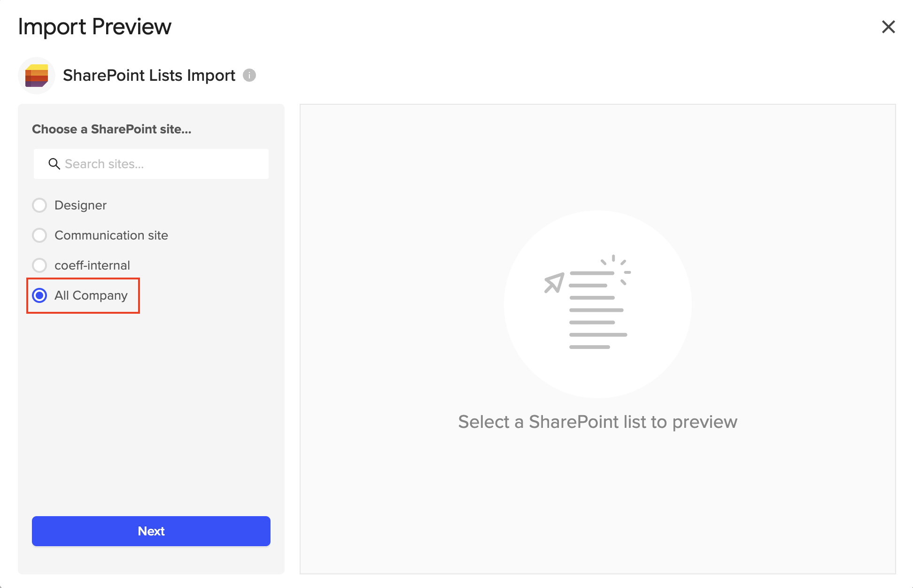Click the SharePoint Lists Import heading
The image size is (913, 588).
click(x=149, y=75)
